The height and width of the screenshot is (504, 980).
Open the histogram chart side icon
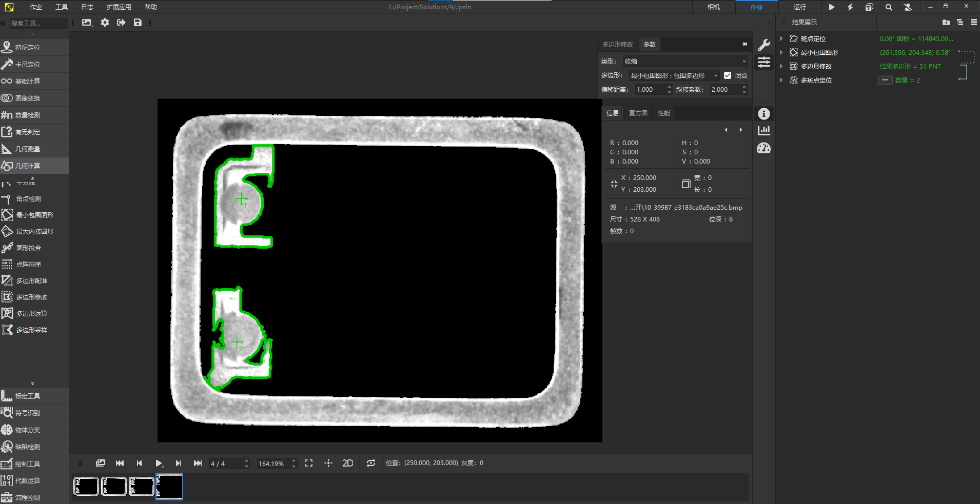[x=764, y=131]
